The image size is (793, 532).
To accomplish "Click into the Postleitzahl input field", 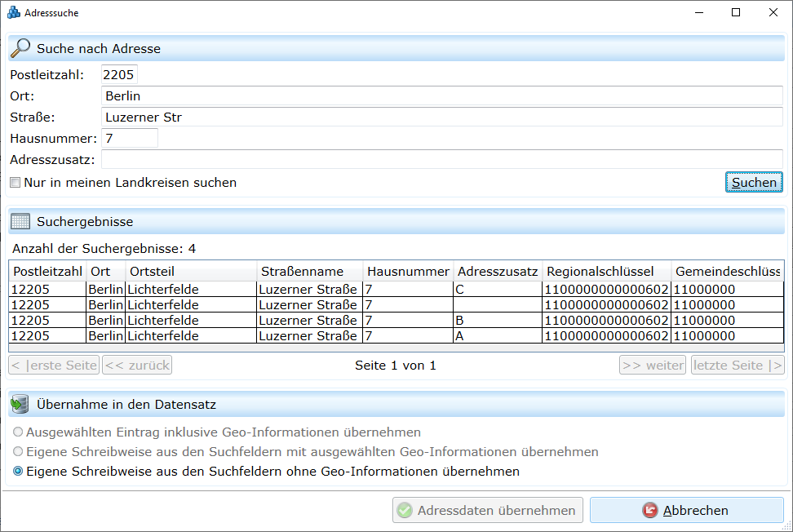I will 119,74.
